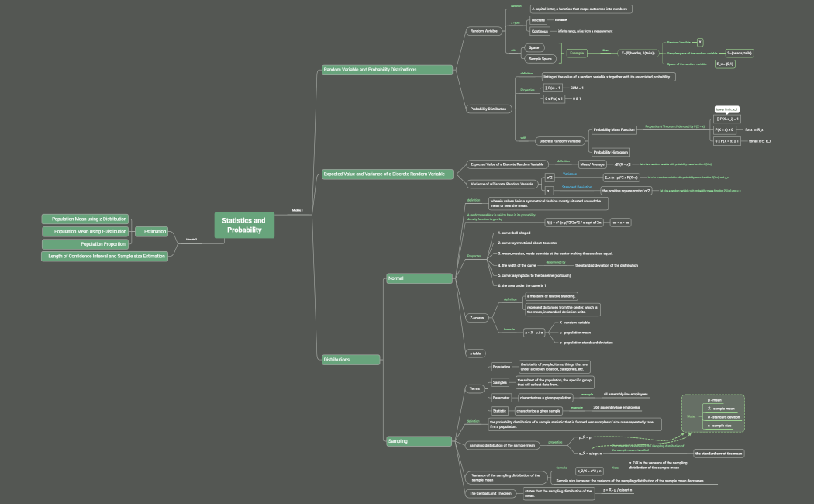The height and width of the screenshot is (504, 814).
Task: Click "Length of Confidence Interval and Sample size Estimation"
Action: (106, 254)
